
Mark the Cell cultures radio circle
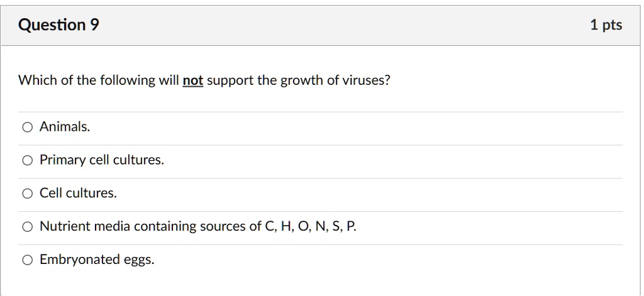coord(27,194)
